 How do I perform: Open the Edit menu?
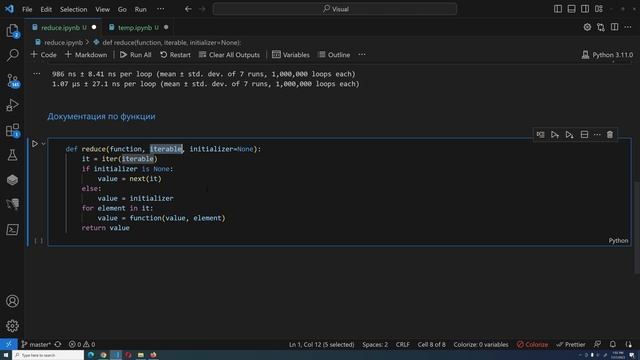tap(46, 9)
